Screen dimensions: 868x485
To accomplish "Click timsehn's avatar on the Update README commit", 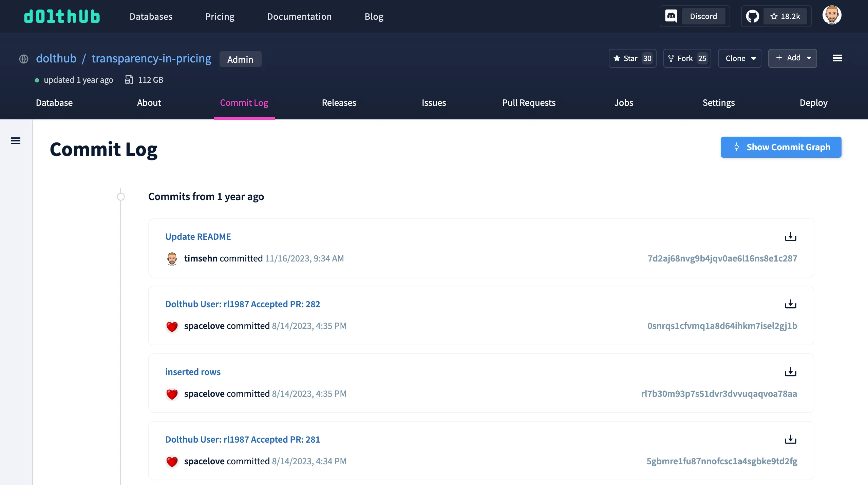I will [x=173, y=258].
